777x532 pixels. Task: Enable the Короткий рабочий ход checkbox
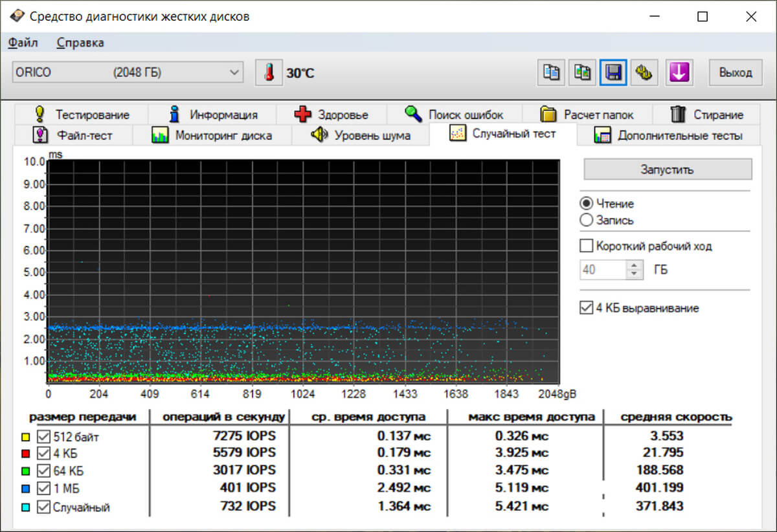[587, 246]
